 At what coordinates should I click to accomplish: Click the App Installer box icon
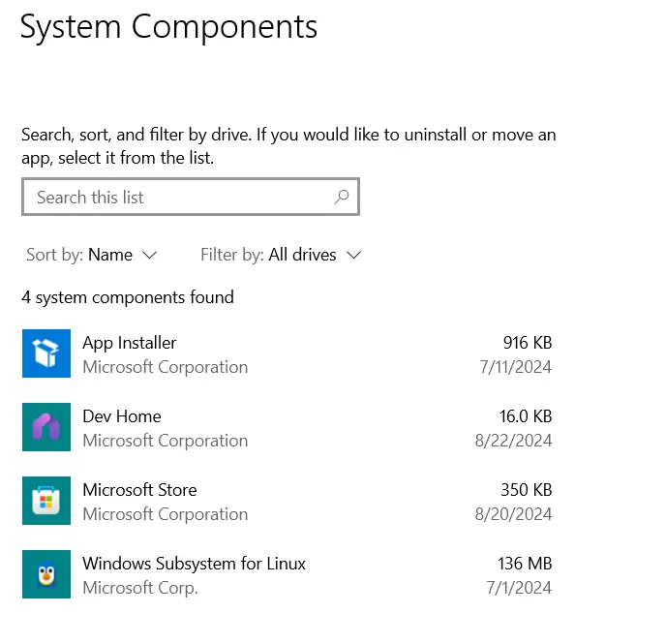46,353
